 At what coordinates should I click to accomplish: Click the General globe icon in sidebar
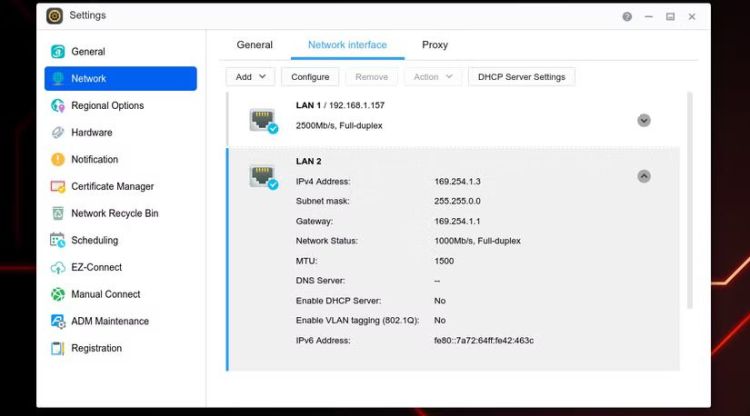coord(58,52)
